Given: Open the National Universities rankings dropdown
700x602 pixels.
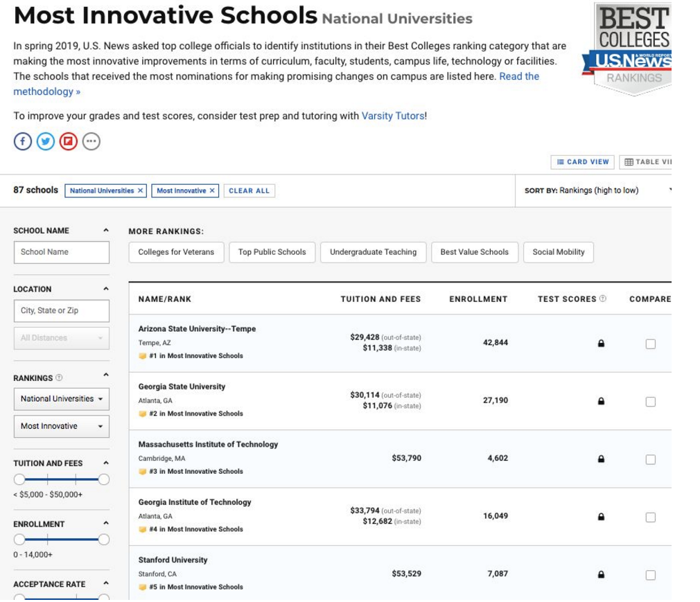Looking at the screenshot, I should (61, 399).
